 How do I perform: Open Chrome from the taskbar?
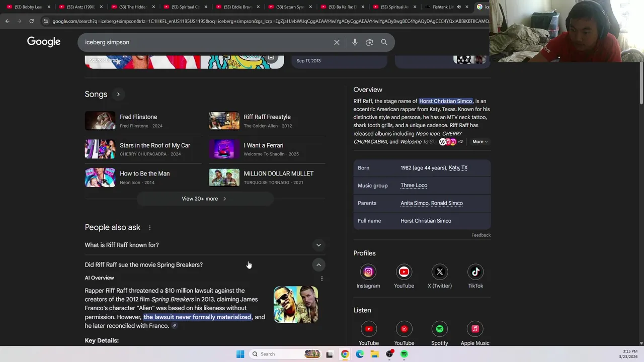[345, 354]
